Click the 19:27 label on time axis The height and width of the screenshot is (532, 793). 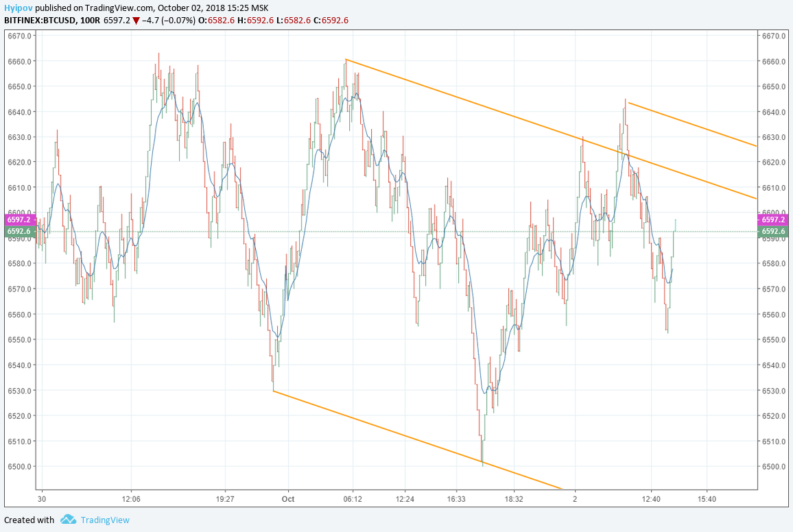pos(225,499)
